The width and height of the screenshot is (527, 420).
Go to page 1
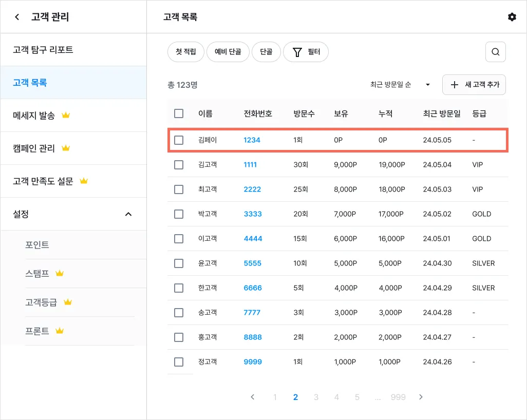(275, 397)
